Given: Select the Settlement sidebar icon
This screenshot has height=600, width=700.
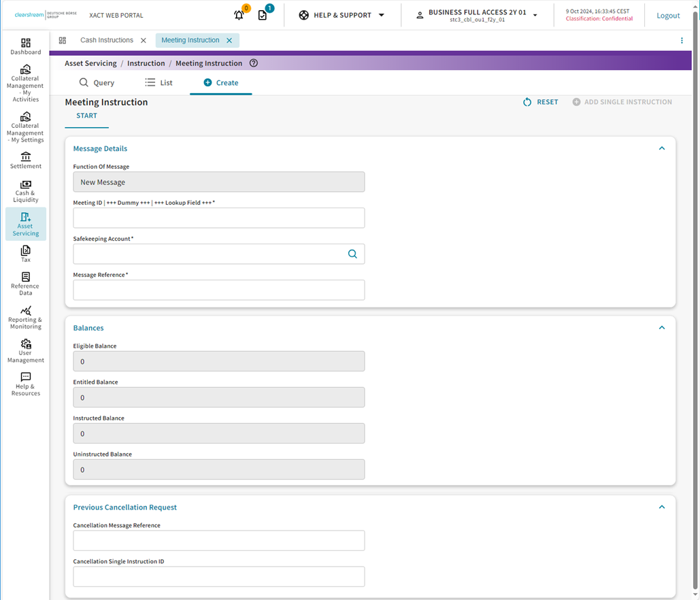Looking at the screenshot, I should pyautogui.click(x=25, y=159).
